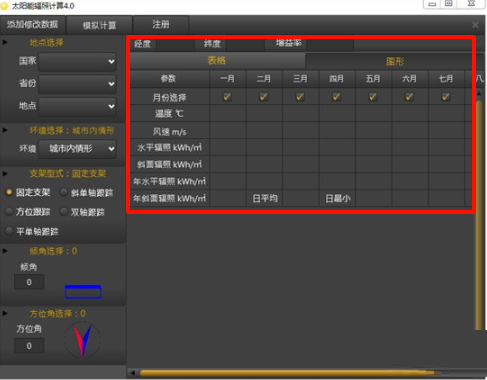Select the 平单轴跟踪 radio button
The image size is (487, 380).
(9, 231)
